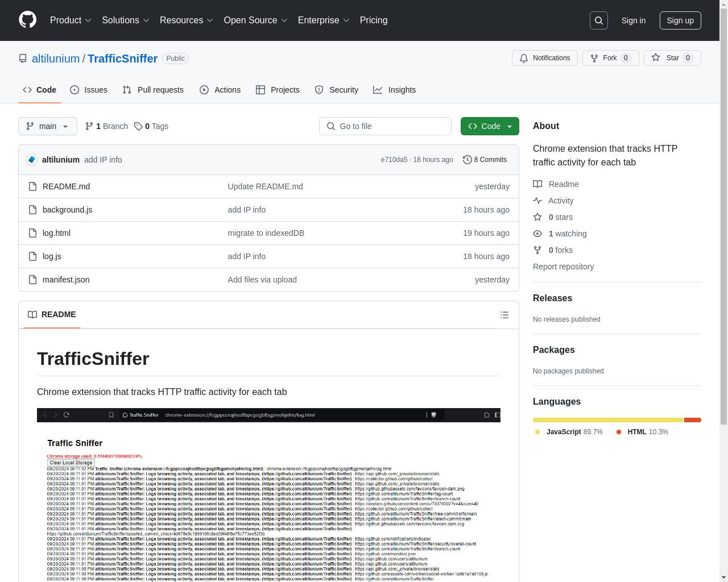728x582 pixels.
Task: Open the manifest.json file
Action: coord(66,280)
